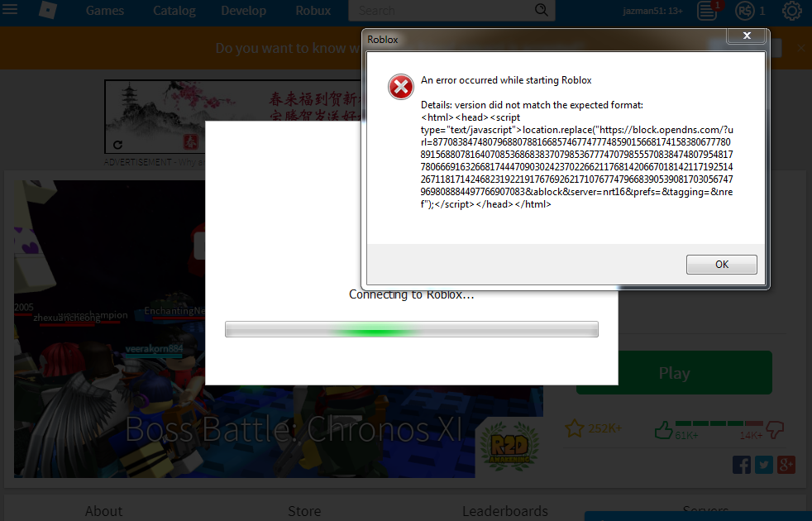
Task: Click the R2D Awakening badge
Action: 509,446
